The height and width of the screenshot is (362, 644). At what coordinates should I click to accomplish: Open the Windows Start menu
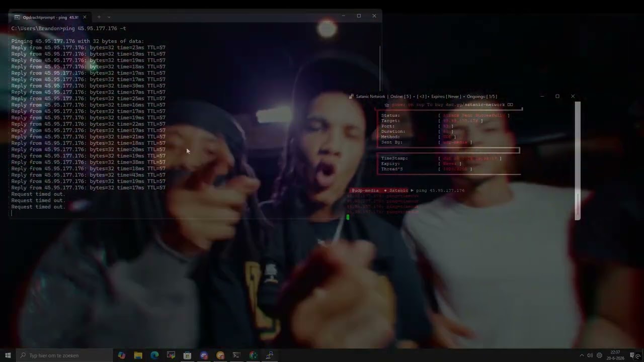coord(8,355)
